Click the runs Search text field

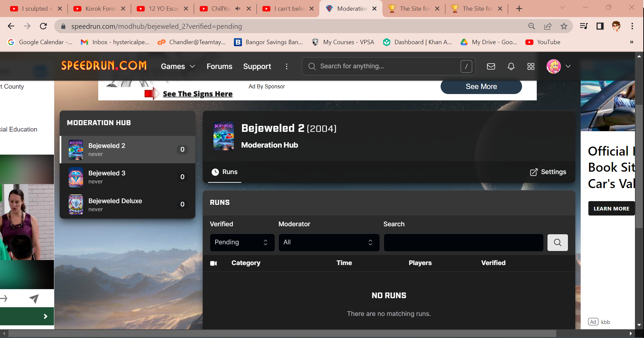pyautogui.click(x=464, y=242)
